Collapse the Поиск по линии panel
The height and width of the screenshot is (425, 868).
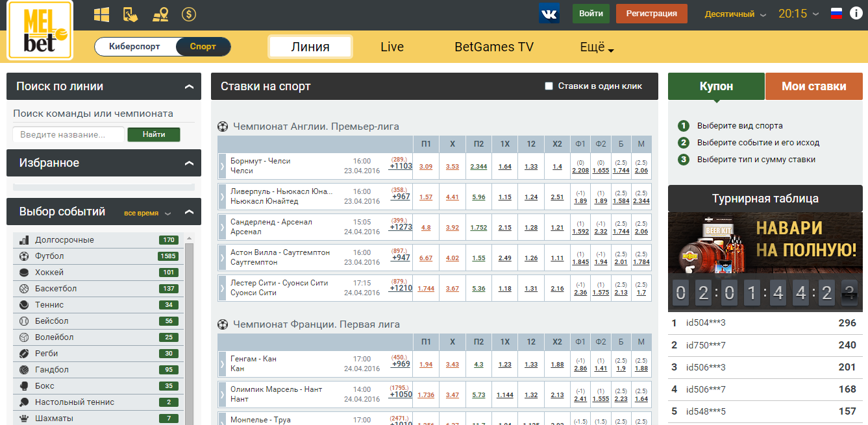(x=188, y=86)
